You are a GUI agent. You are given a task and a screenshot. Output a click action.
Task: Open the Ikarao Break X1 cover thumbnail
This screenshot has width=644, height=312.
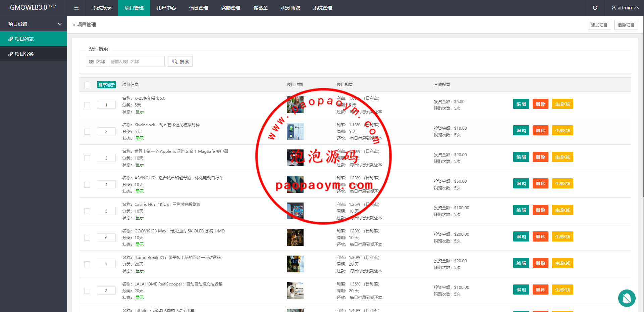295,264
